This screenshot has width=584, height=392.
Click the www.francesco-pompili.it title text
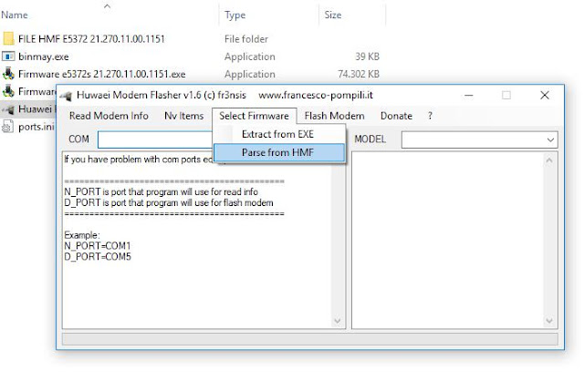click(x=316, y=95)
